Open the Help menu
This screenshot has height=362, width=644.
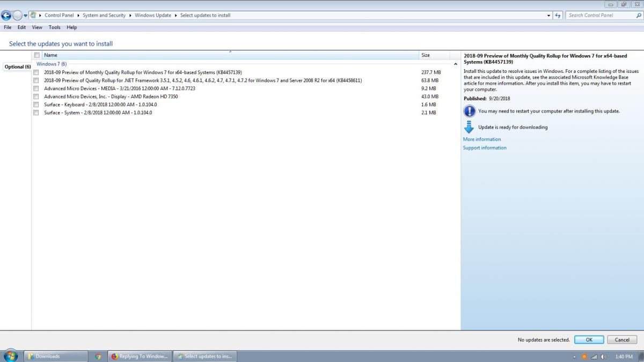coord(72,27)
